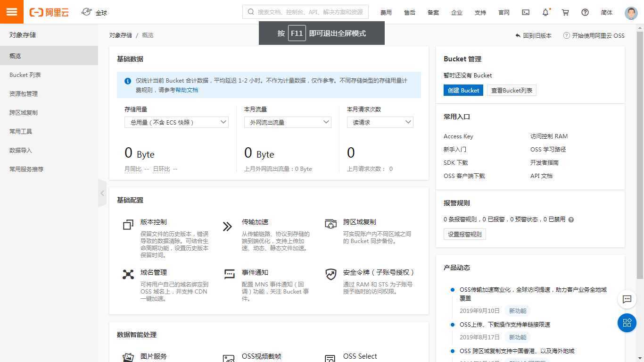Screen dimensions: 644x362
Task: Open the 官网 top menu
Action: (x=504, y=12)
